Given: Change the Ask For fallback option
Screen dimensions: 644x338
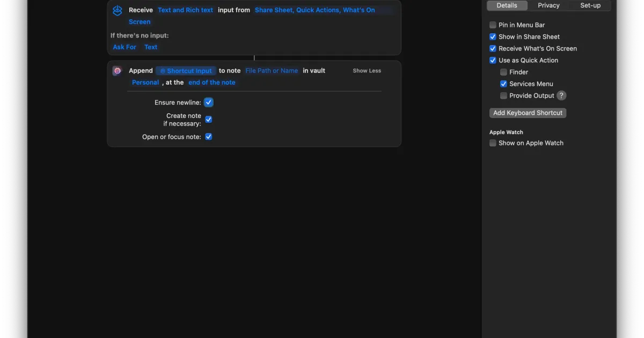Looking at the screenshot, I should [125, 47].
